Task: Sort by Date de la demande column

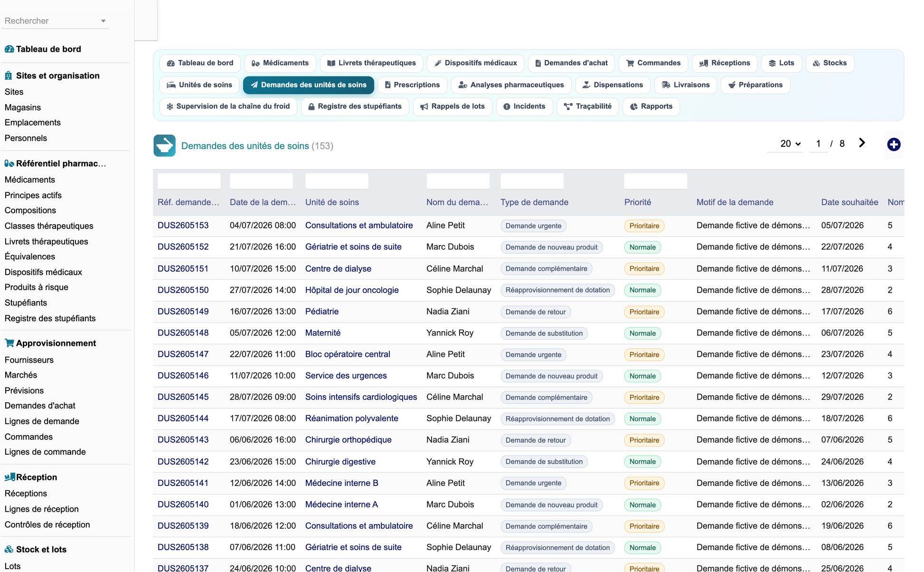Action: coord(263,202)
